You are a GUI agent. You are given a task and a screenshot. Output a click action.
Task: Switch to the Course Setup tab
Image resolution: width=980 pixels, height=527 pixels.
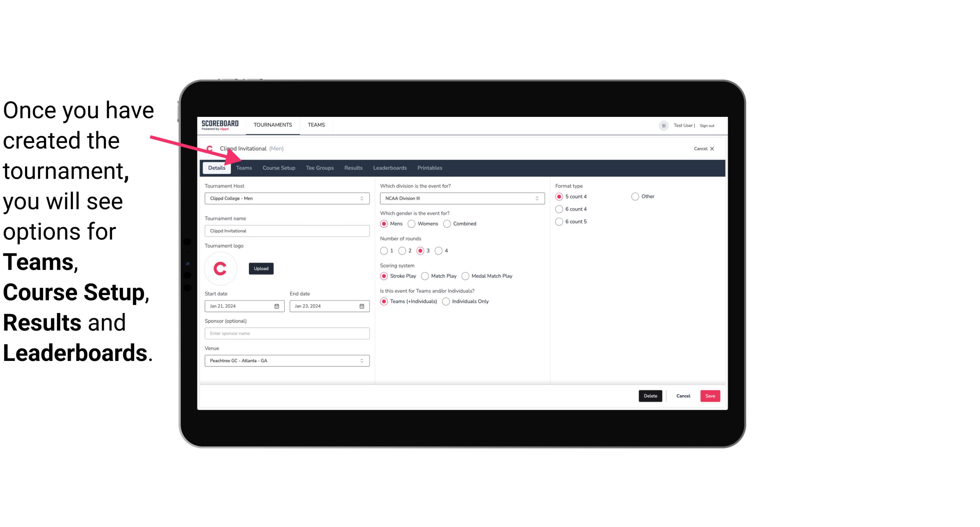click(x=279, y=167)
